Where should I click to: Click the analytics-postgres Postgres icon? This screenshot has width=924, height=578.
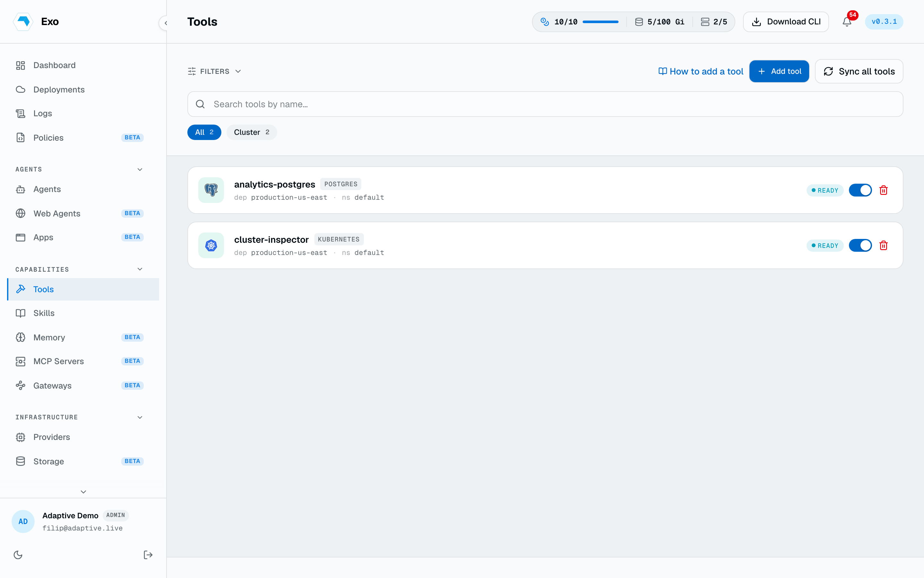211,190
